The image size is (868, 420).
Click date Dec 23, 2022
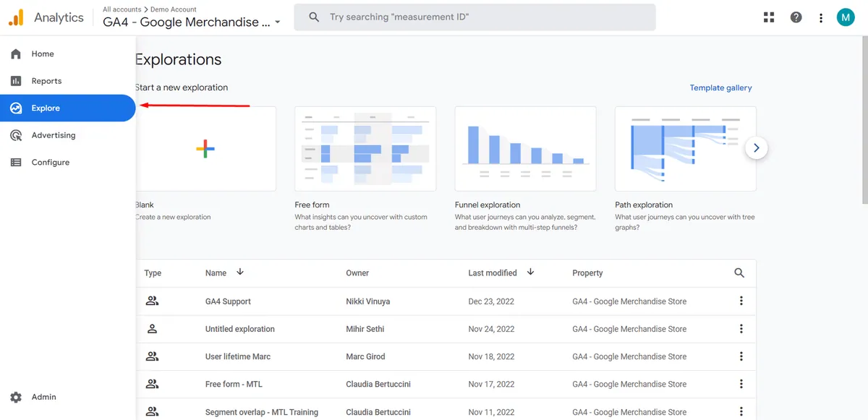click(x=491, y=301)
